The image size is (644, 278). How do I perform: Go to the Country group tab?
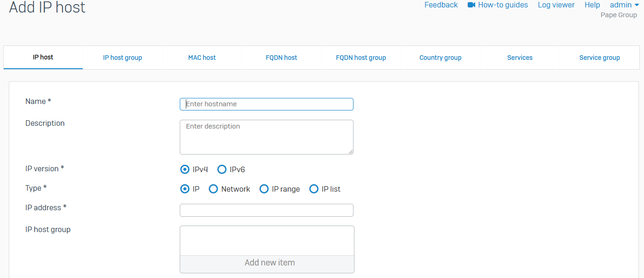click(440, 58)
